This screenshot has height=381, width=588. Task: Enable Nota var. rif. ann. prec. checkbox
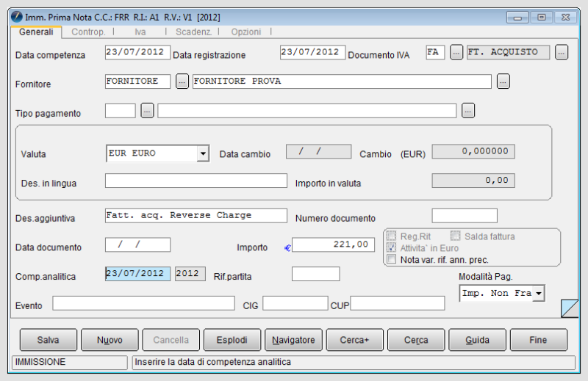coord(392,259)
